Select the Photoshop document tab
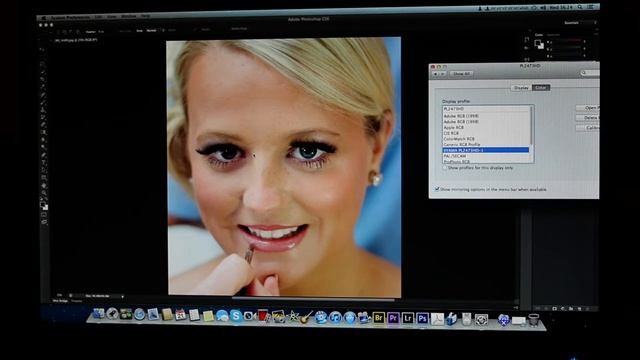The height and width of the screenshot is (360, 640). pos(76,40)
